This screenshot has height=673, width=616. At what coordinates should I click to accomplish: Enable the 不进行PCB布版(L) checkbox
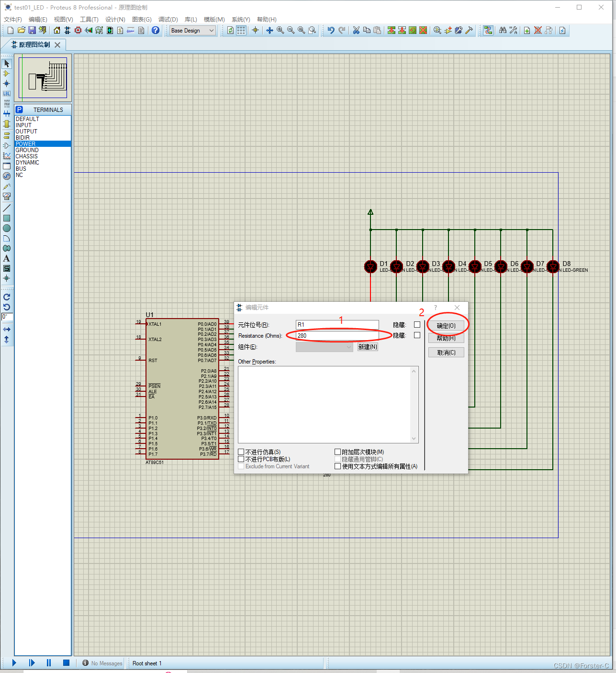coord(241,459)
